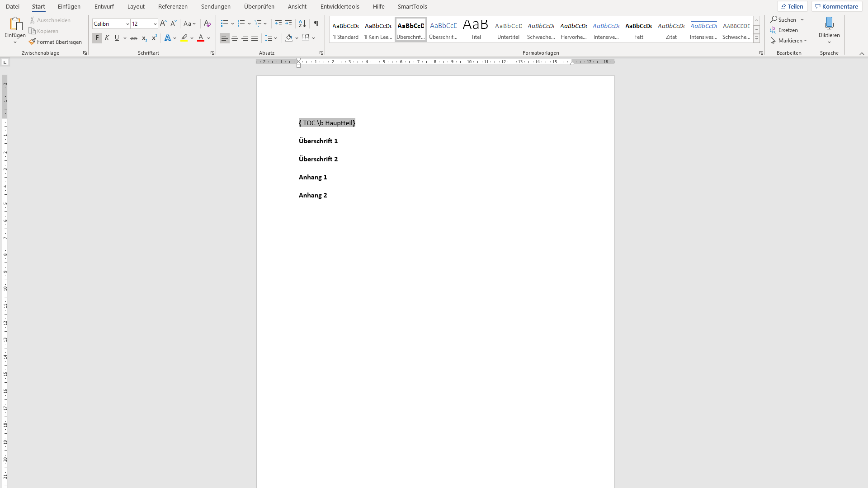Open the Datei tab
The image size is (868, 488).
[13, 6]
